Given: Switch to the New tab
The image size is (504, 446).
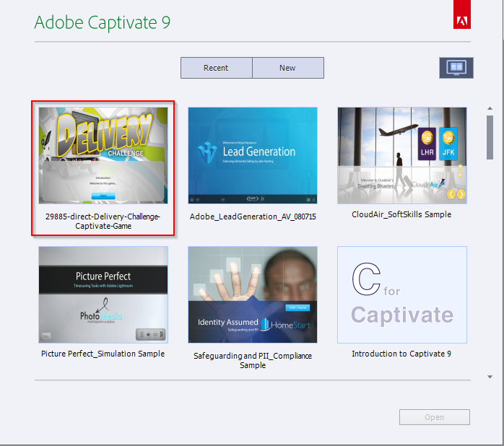Looking at the screenshot, I should [288, 68].
